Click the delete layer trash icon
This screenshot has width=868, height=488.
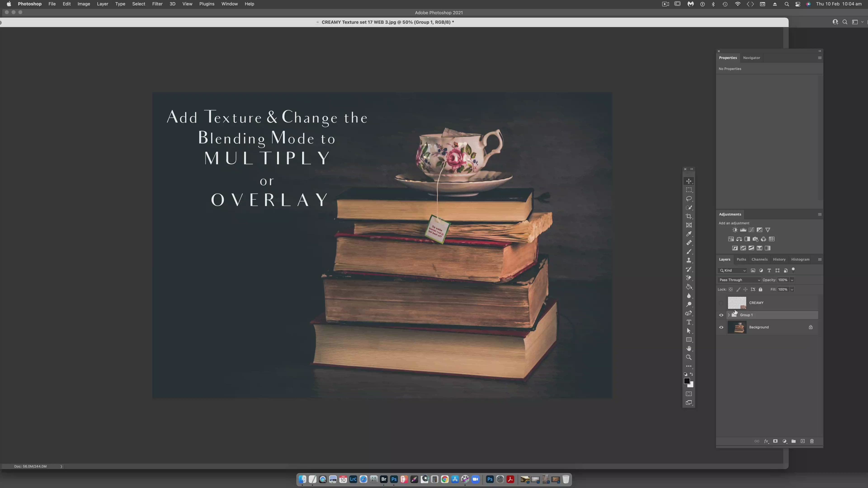click(812, 441)
